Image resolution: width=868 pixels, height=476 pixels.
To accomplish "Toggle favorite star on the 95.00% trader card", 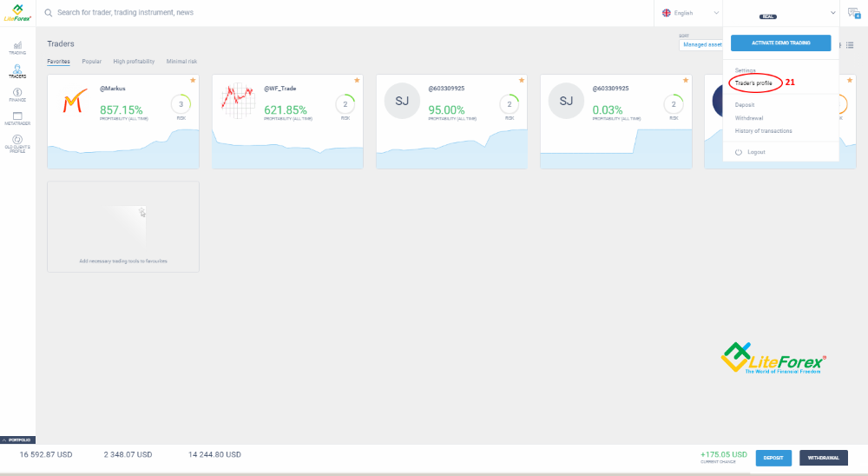I will point(522,81).
